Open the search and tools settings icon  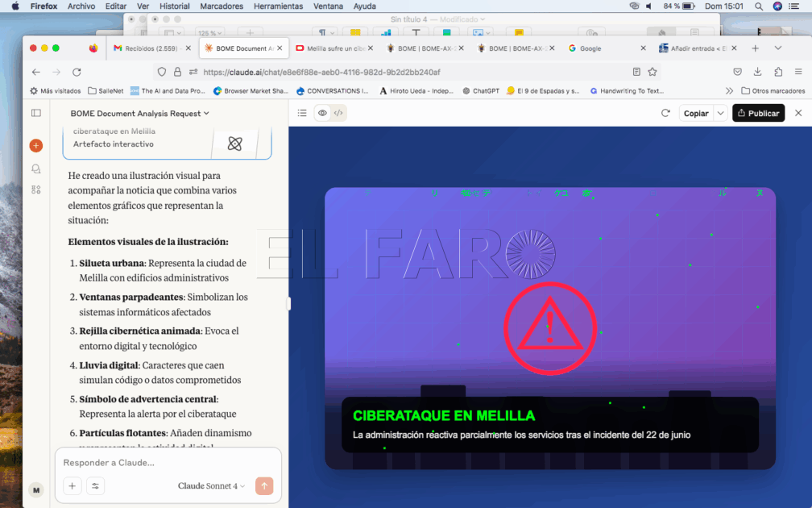[x=96, y=486]
